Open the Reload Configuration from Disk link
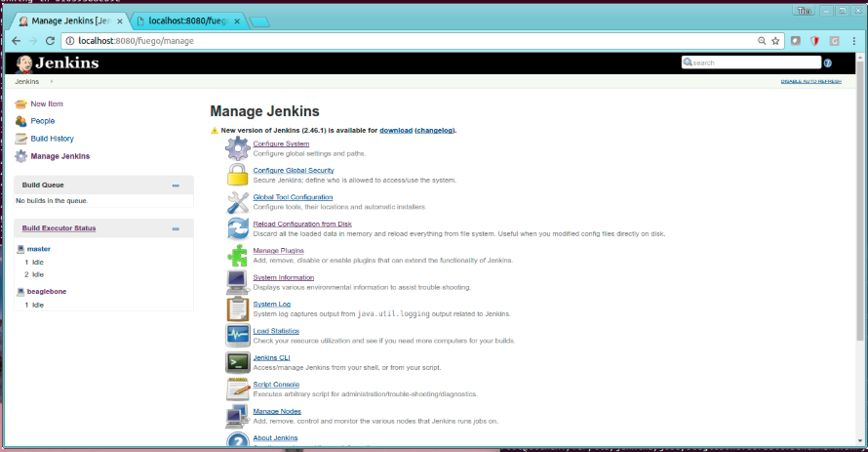This screenshot has height=452, width=868. pyautogui.click(x=302, y=224)
